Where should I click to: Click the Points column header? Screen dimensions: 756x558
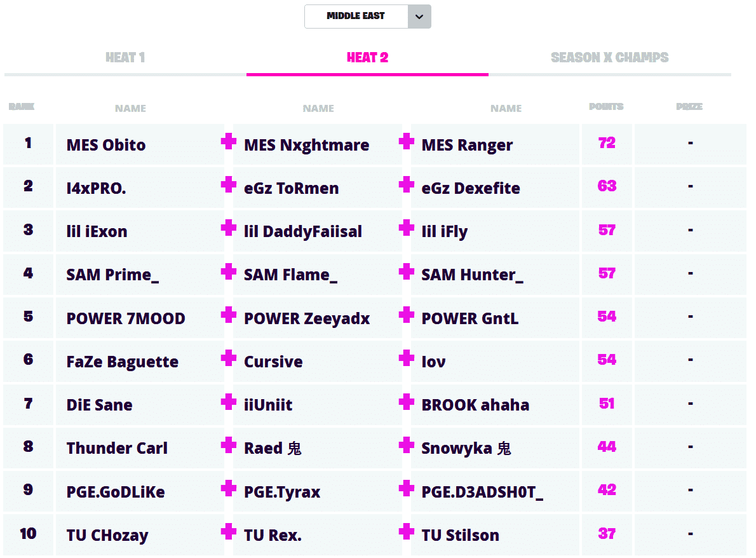pyautogui.click(x=606, y=107)
